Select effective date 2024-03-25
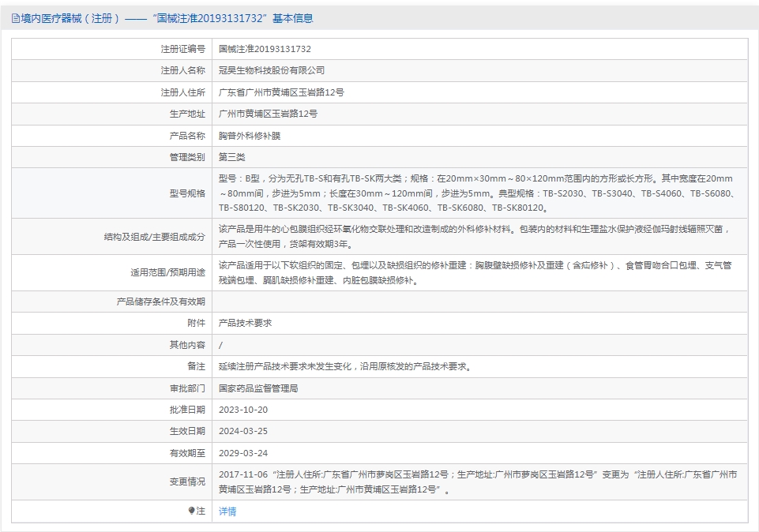The width and height of the screenshot is (759, 532). click(243, 431)
